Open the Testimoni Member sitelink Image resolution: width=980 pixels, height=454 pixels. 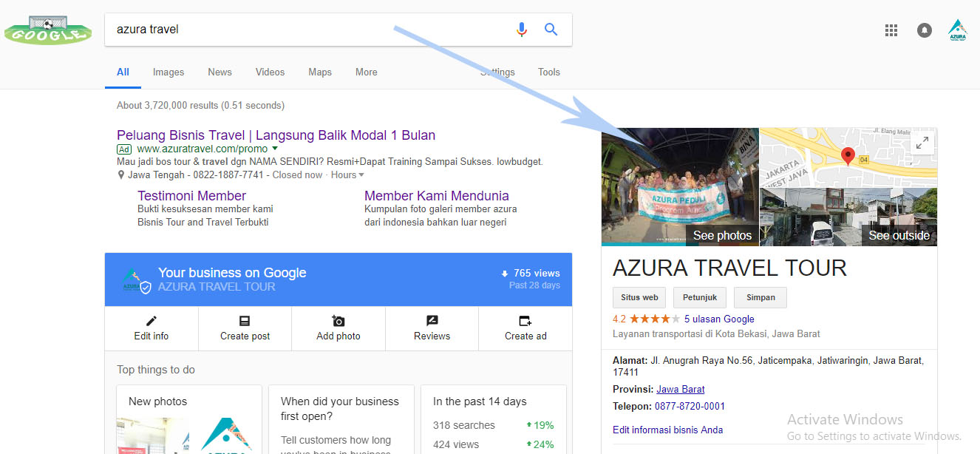click(x=191, y=196)
